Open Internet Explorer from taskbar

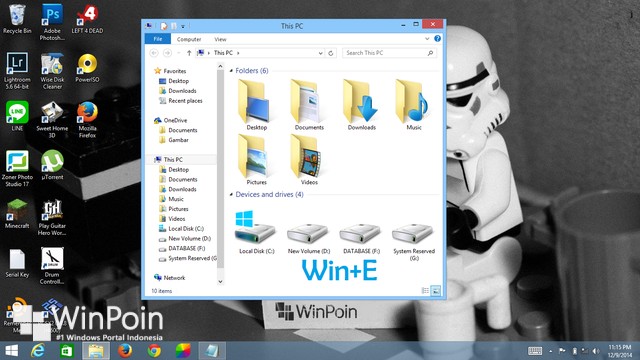pyautogui.click(x=38, y=351)
